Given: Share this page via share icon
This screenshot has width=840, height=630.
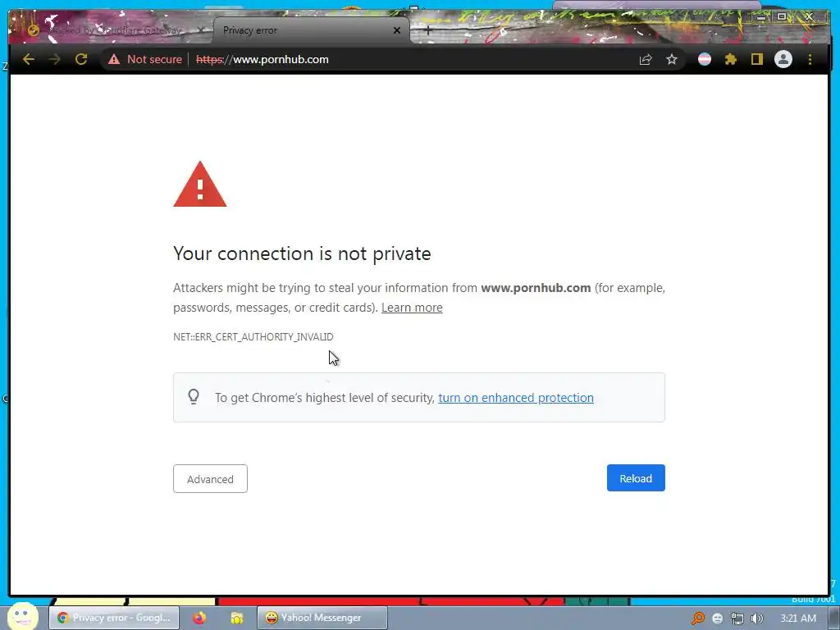Looking at the screenshot, I should point(646,59).
